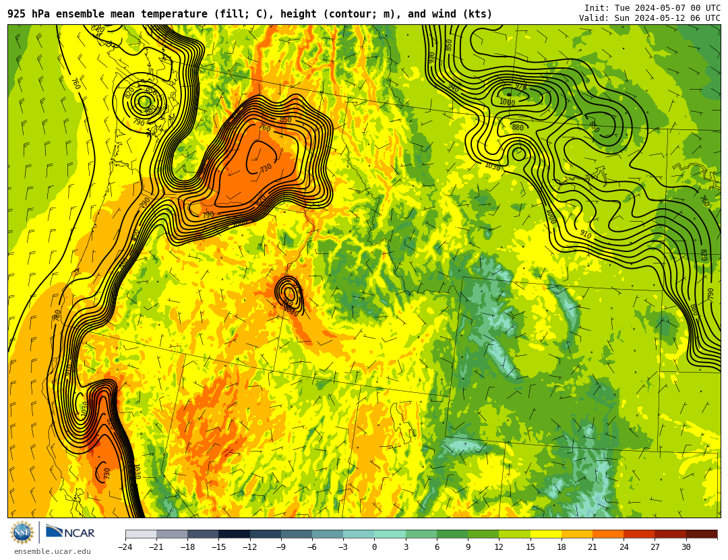Pick the -9 to -6 colorbar segment

(x=297, y=534)
